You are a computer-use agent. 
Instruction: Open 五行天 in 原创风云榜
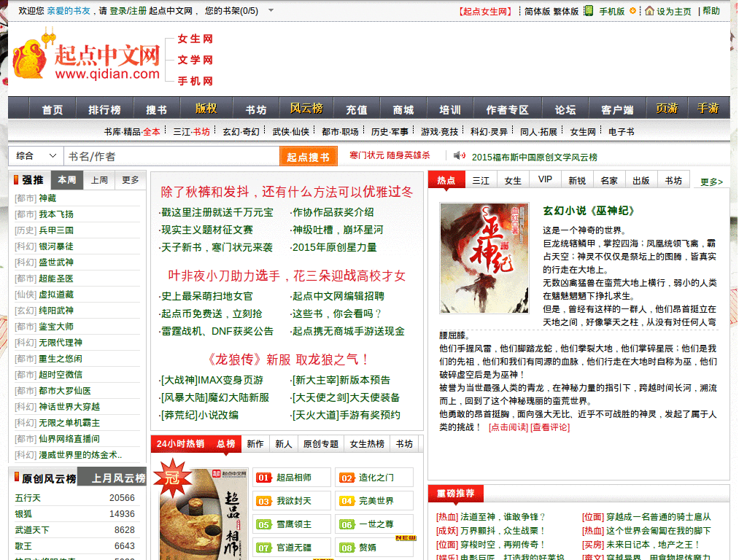point(28,497)
